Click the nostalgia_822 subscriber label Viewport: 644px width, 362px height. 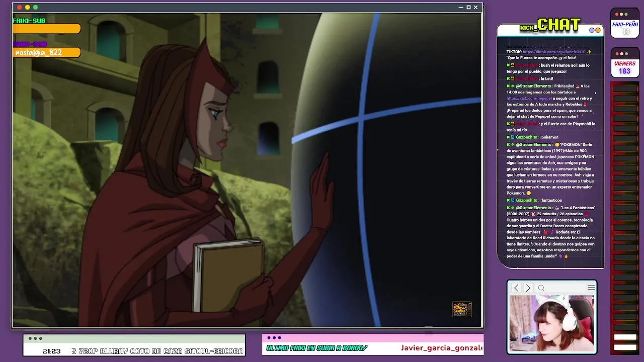pos(39,53)
